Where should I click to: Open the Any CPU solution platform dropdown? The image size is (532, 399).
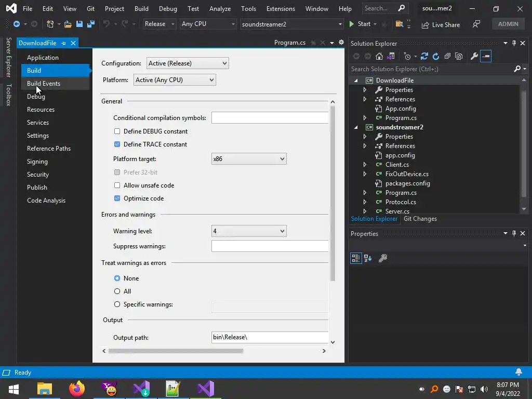click(208, 24)
